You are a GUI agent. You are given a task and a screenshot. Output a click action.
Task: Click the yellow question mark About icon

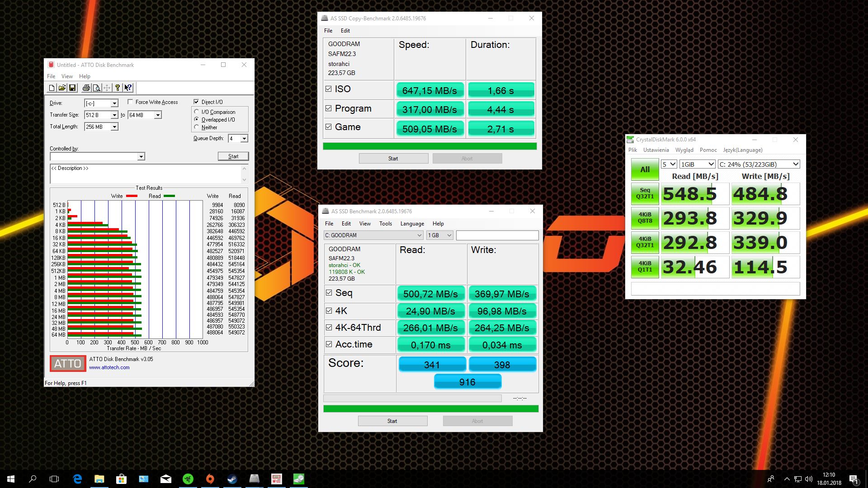(x=118, y=88)
